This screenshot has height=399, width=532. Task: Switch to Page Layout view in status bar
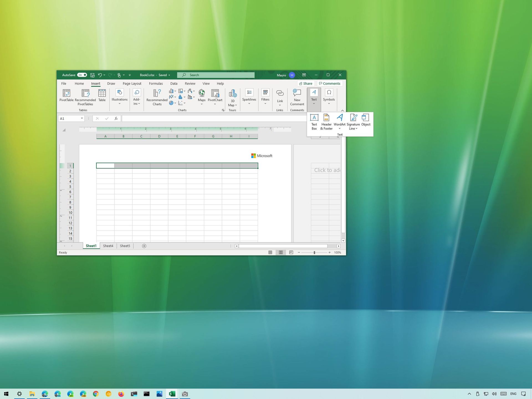[x=281, y=252]
